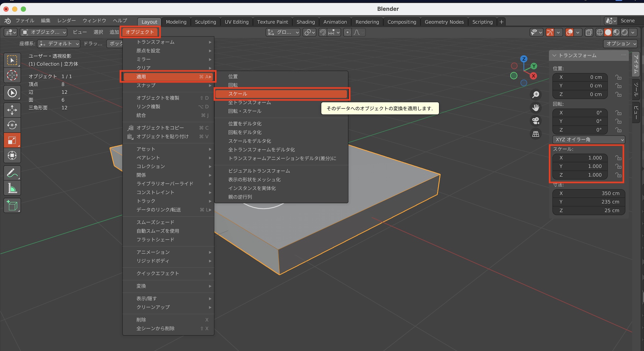Viewport: 644px width, 351px height.
Task: Click 全トランスフォーム menu entry
Action: (249, 102)
